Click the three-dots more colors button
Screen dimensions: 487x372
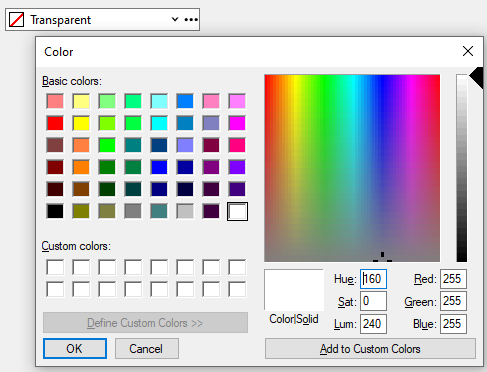[191, 20]
